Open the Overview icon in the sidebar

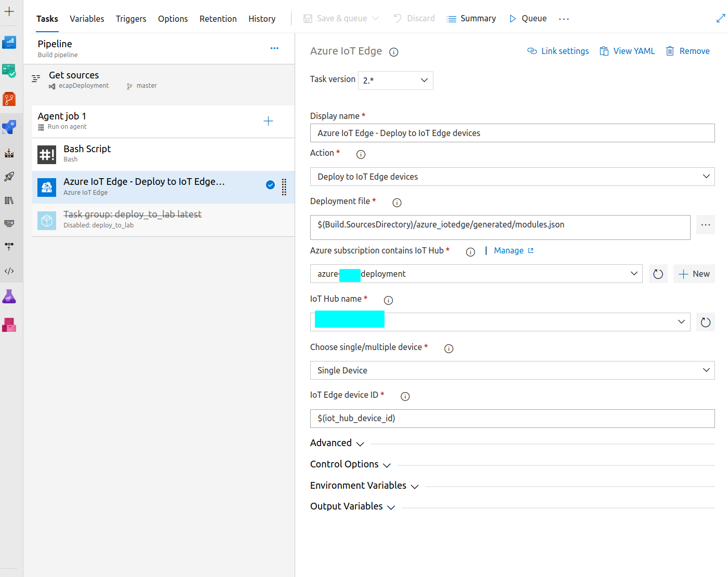pyautogui.click(x=9, y=42)
